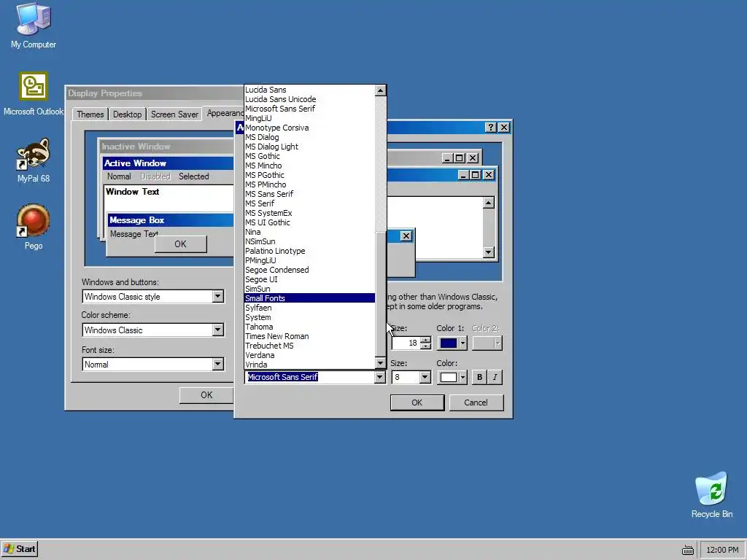Choose Tahoma font

pos(309,327)
